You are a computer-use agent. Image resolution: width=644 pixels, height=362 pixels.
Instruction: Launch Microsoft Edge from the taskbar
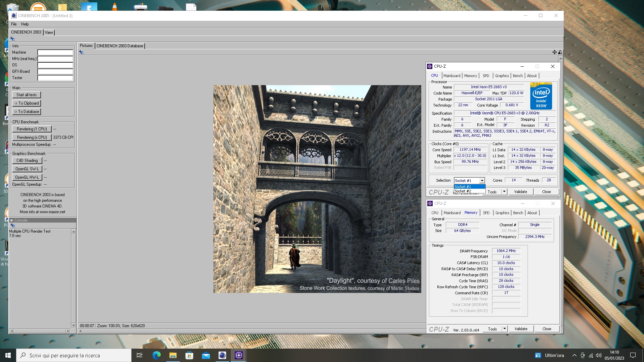pos(156,355)
